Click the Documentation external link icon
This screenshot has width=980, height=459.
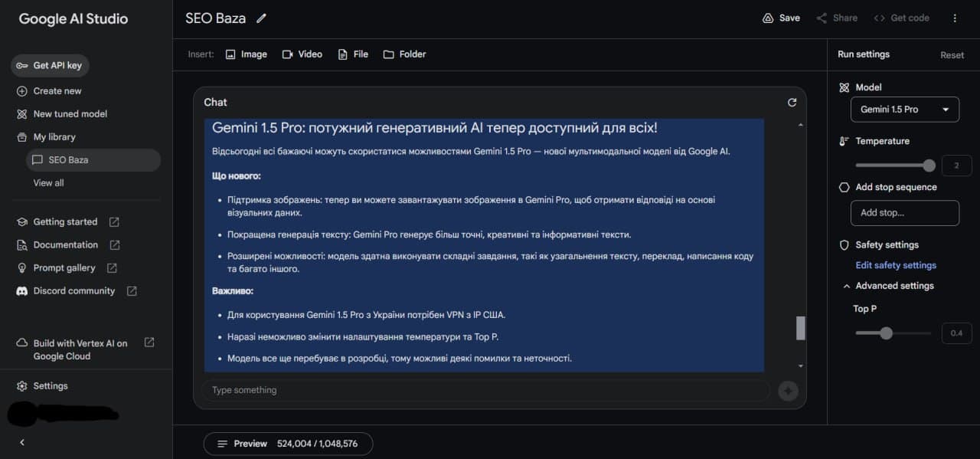[115, 245]
